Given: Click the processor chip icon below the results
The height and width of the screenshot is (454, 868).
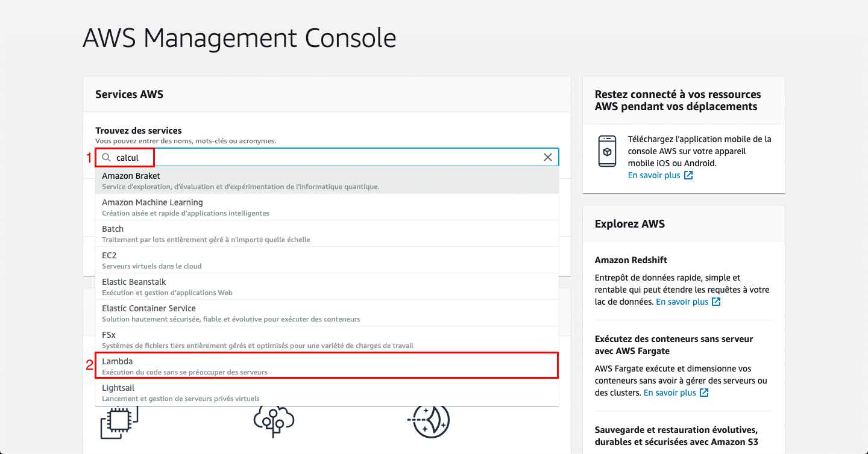Looking at the screenshot, I should pyautogui.click(x=119, y=422).
